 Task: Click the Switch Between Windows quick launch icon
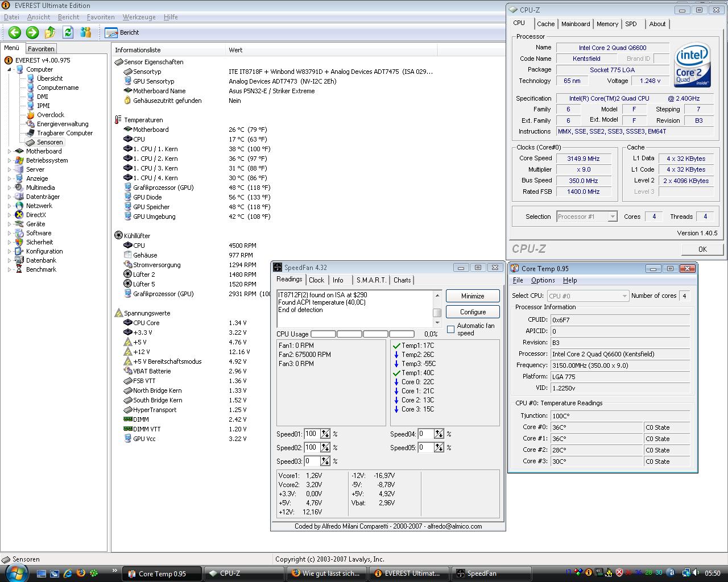click(x=54, y=573)
